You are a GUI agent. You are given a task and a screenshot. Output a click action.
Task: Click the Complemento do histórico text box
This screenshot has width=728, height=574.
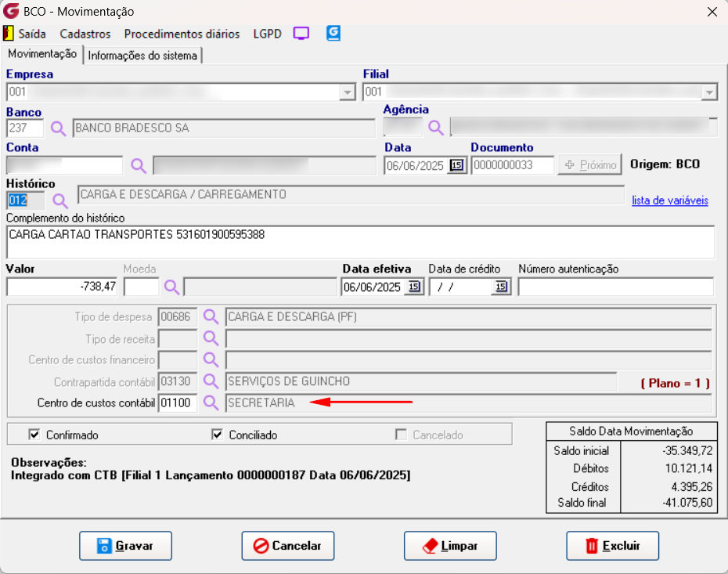click(x=360, y=242)
